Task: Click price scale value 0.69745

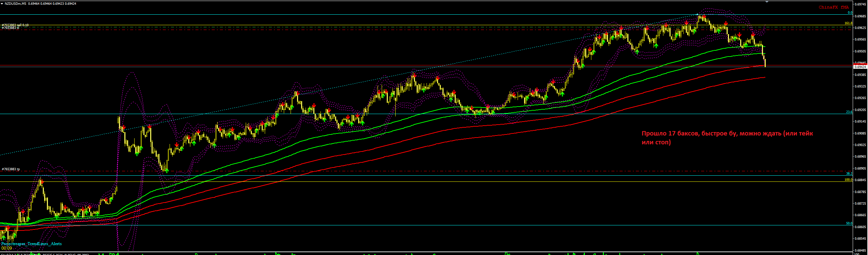Action: pyautogui.click(x=861, y=4)
